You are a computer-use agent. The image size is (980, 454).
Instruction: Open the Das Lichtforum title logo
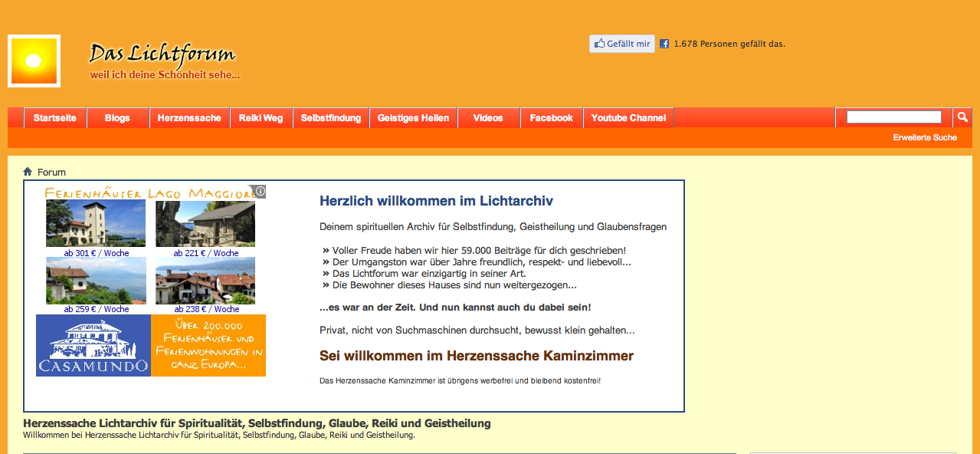pos(162,54)
